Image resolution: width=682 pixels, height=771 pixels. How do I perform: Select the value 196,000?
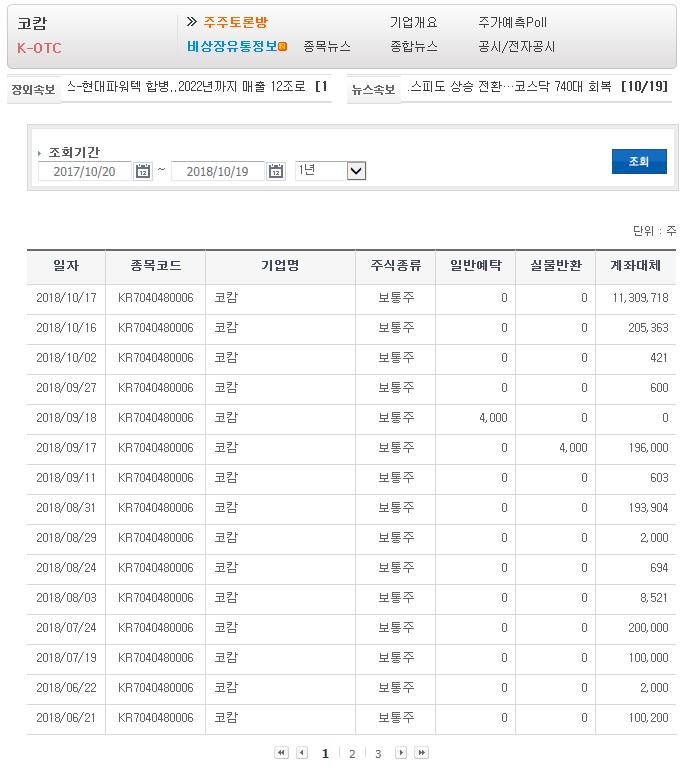[x=648, y=447]
